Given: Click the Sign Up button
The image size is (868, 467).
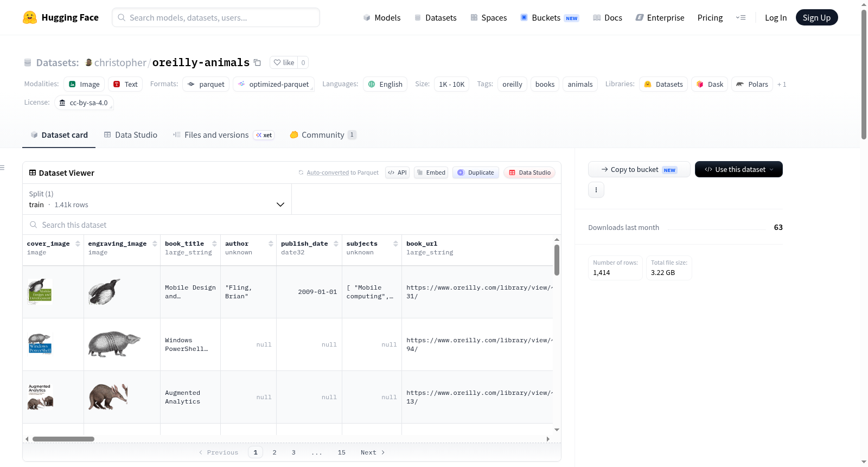Looking at the screenshot, I should click(x=816, y=17).
